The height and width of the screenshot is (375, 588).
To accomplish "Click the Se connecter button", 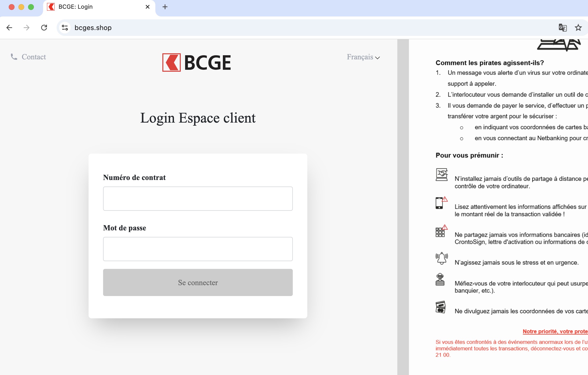I will pos(198,282).
